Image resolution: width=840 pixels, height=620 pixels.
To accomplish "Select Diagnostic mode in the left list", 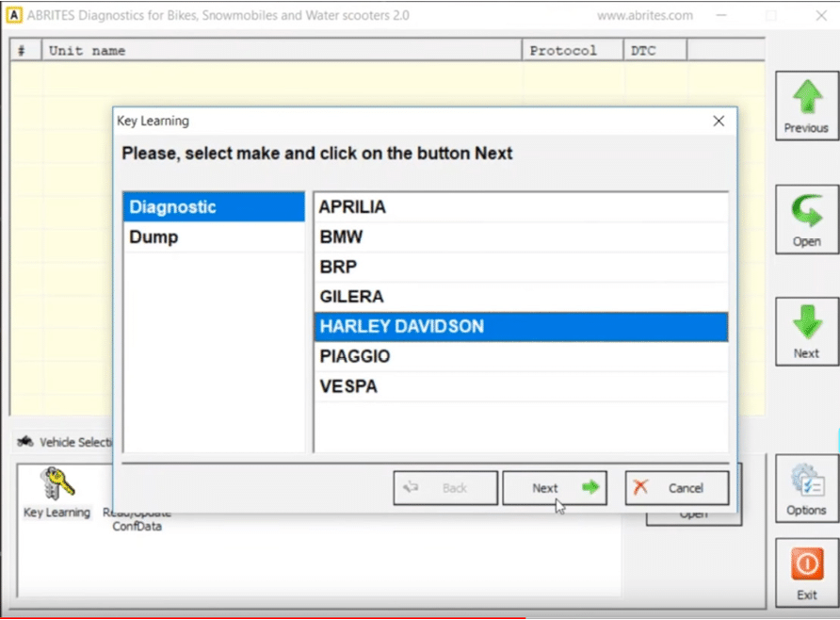I will pos(214,207).
